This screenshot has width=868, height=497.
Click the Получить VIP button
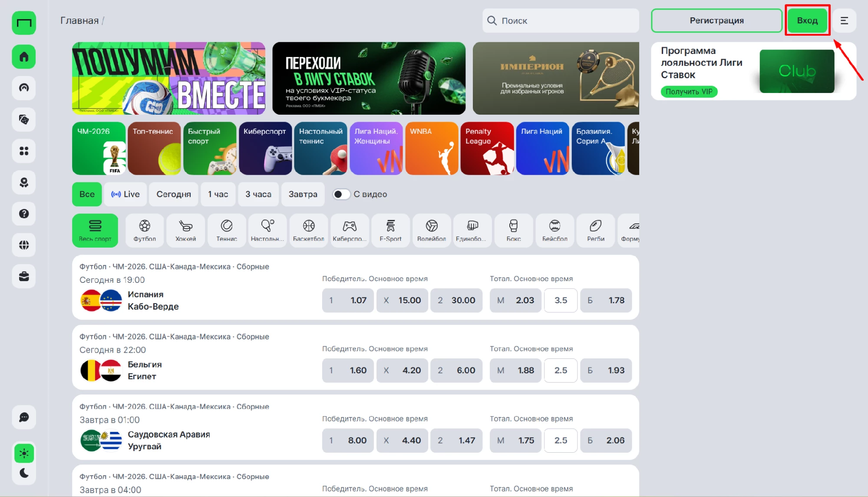689,92
